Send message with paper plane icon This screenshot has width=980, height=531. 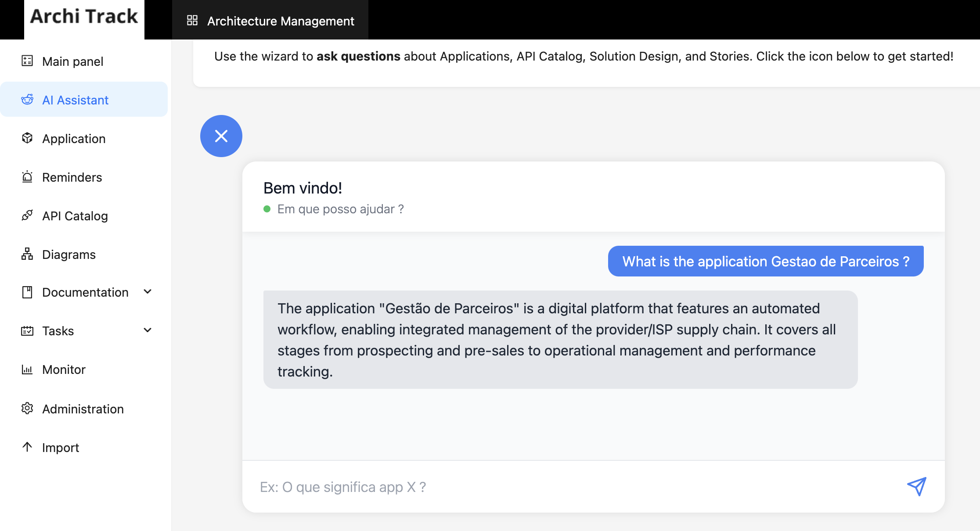[917, 487]
